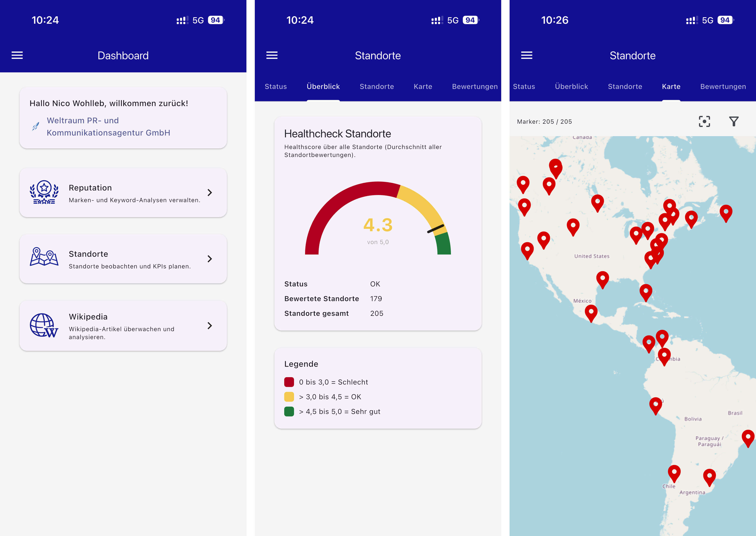This screenshot has height=536, width=756.
Task: Open Bewertungen tab on middle screen
Action: pos(475,86)
